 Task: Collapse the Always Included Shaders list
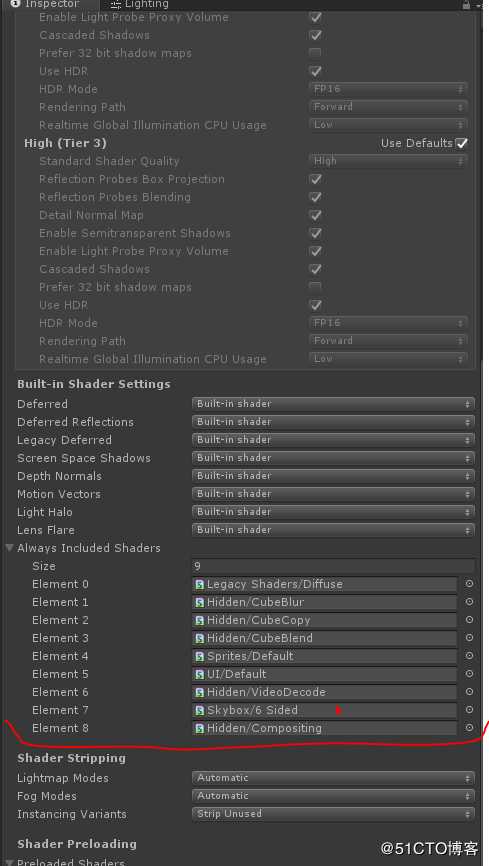click(x=9, y=548)
